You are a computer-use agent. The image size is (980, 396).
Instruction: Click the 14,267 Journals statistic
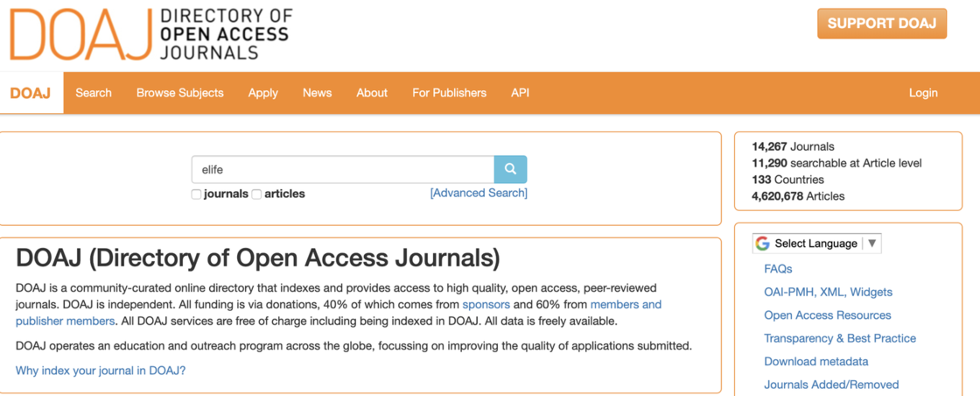click(793, 147)
